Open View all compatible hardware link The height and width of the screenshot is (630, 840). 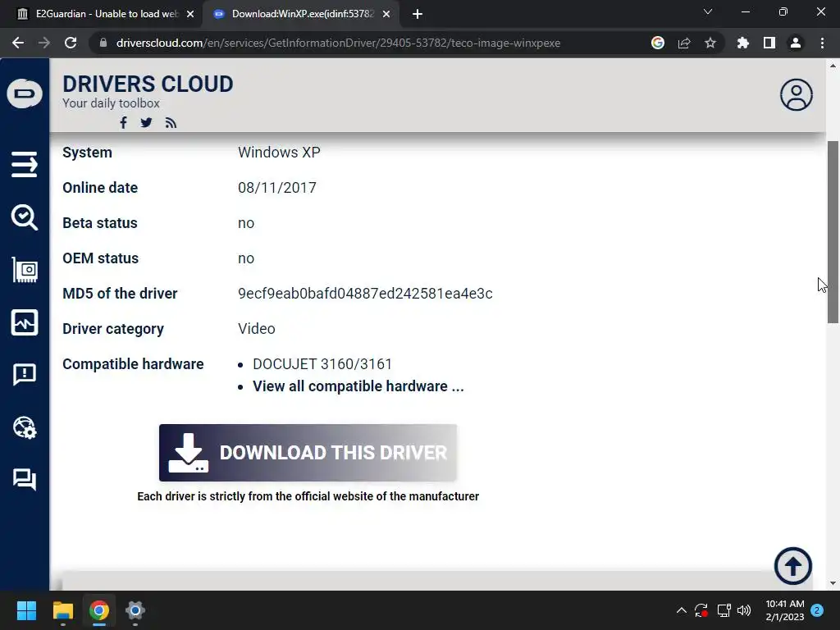click(x=358, y=386)
